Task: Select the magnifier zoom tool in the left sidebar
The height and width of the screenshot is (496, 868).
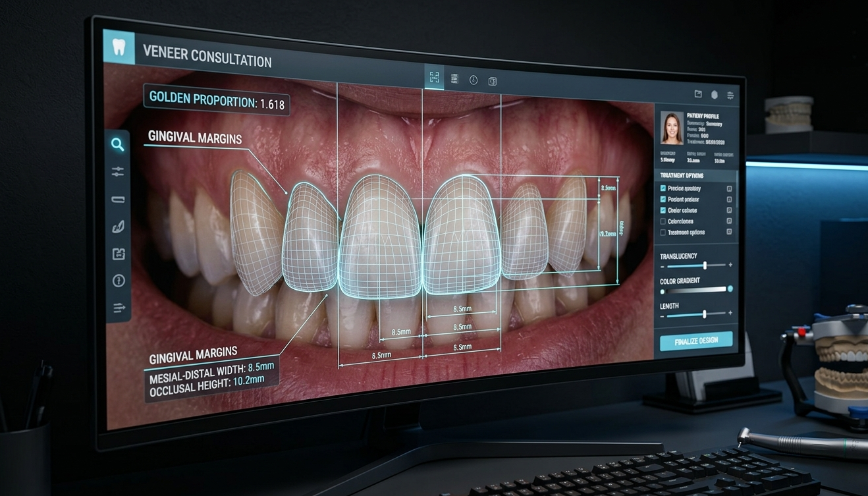Action: tap(118, 145)
